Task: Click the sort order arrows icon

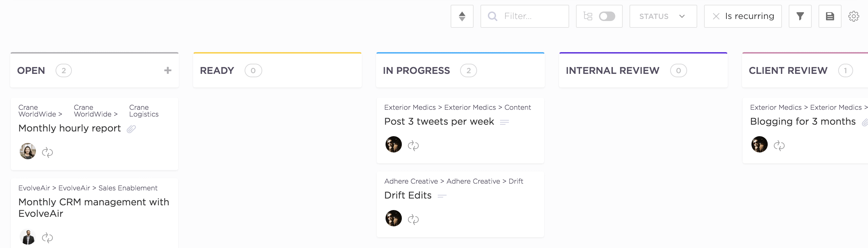Action: tap(462, 16)
